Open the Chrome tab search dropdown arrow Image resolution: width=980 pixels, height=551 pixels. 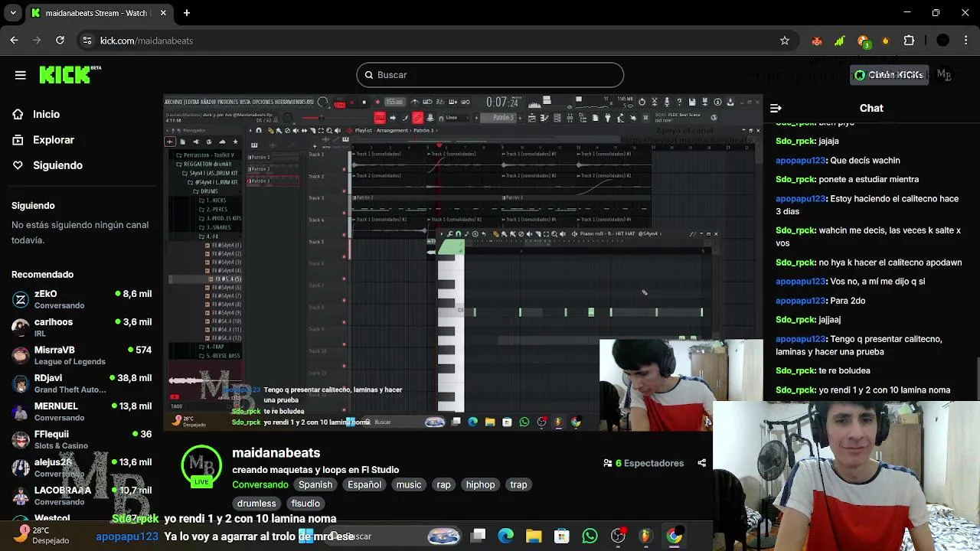point(13,13)
